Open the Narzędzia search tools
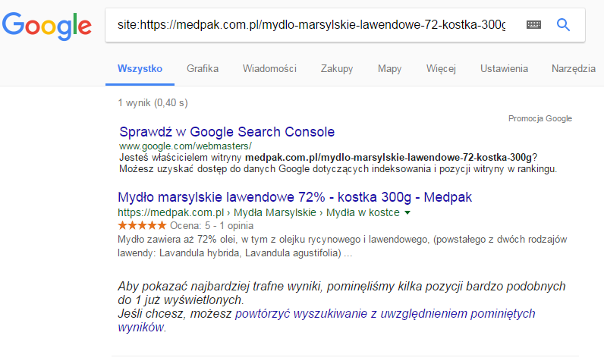 click(574, 69)
